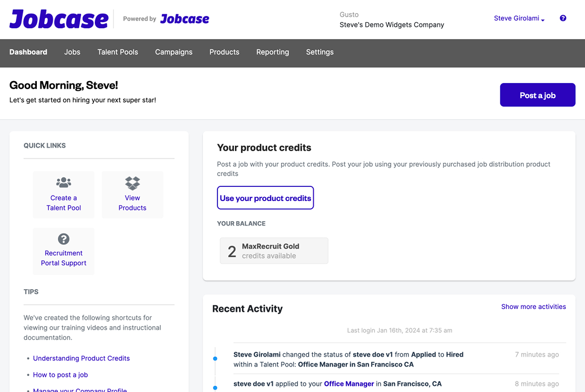The height and width of the screenshot is (392, 585).
Task: Select the MaxRecruit Gold credits balance card
Action: coord(274,251)
